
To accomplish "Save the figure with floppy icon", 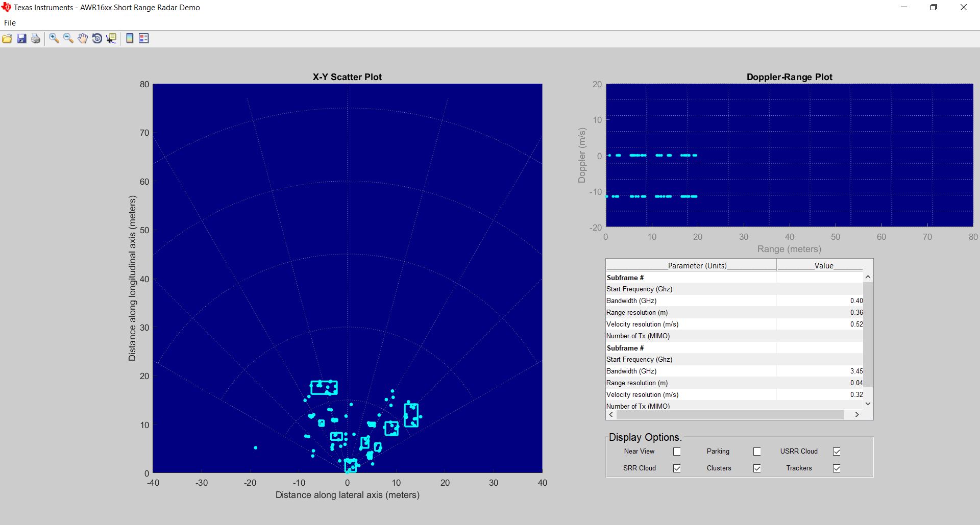I will [x=21, y=38].
